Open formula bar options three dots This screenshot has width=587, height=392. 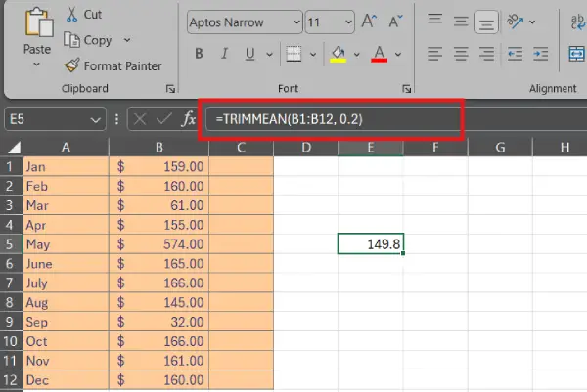pos(116,119)
